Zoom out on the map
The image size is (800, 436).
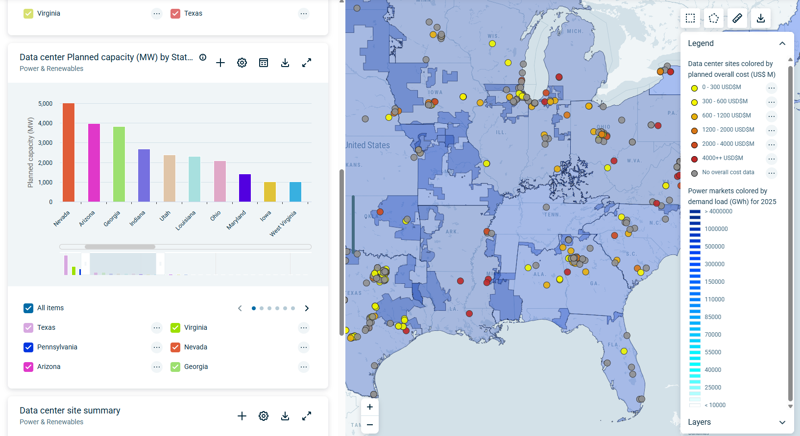[x=370, y=425]
